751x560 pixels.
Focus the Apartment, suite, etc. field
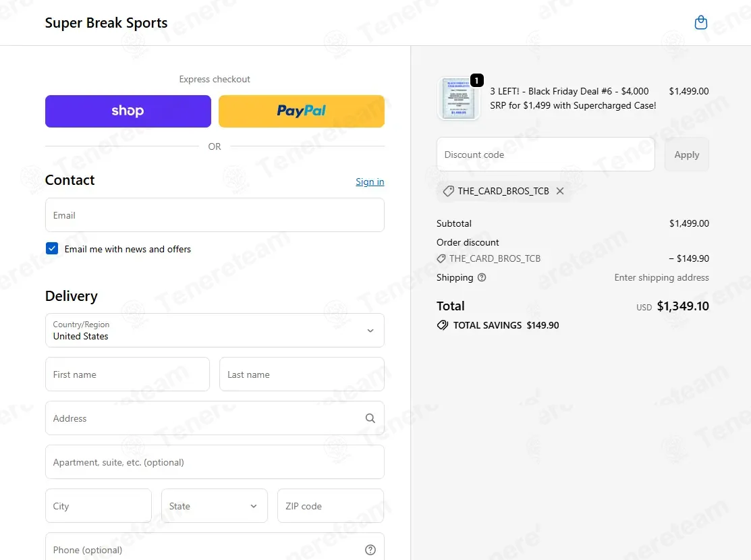click(215, 461)
